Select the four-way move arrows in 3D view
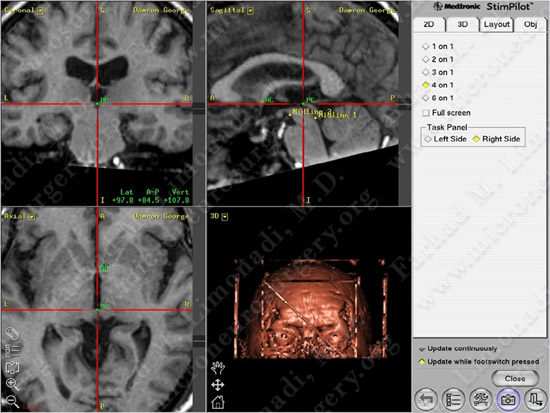The width and height of the screenshot is (550, 413). tap(218, 385)
